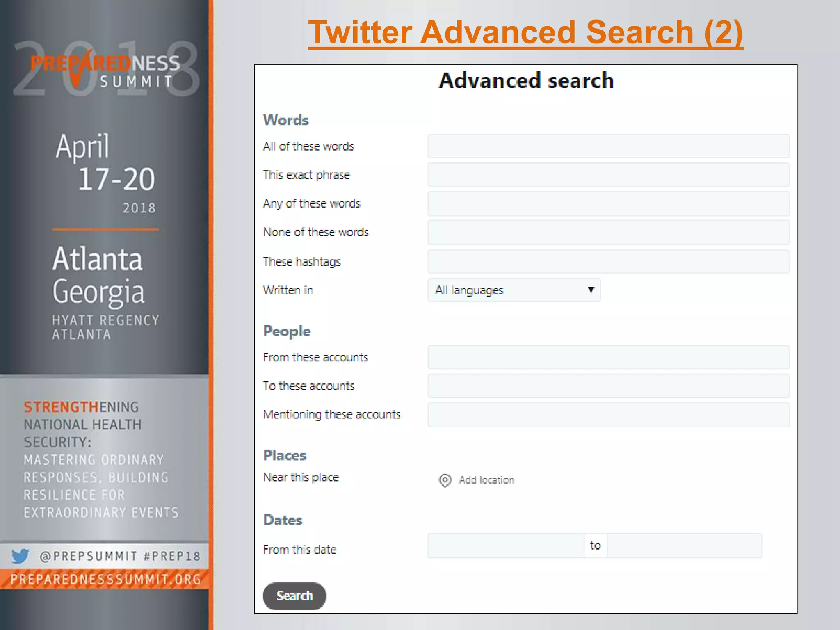The width and height of the screenshot is (840, 630).
Task: Click the 'Dates' section heading
Action: click(x=283, y=520)
